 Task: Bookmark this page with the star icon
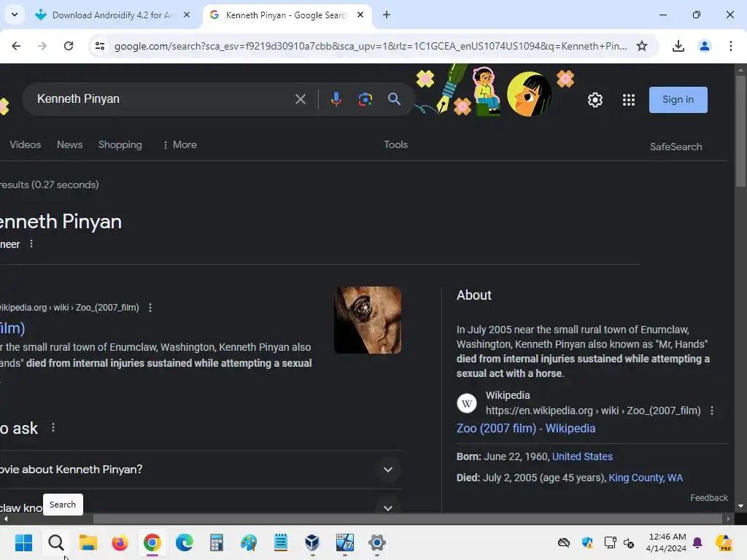[x=642, y=46]
